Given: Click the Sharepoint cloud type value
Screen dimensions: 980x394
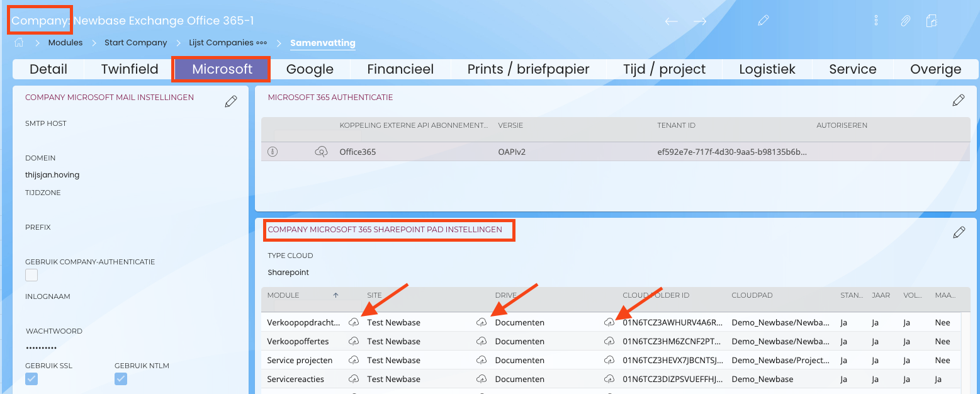Looking at the screenshot, I should click(x=288, y=273).
